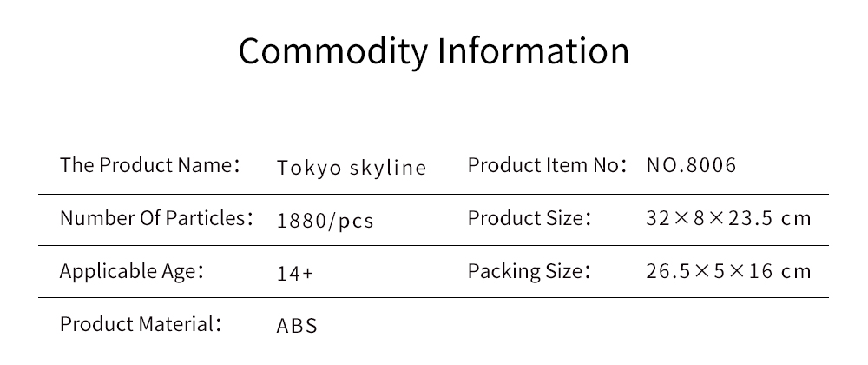Click the 1880/pcs particle count value
This screenshot has width=868, height=365.
(x=325, y=221)
